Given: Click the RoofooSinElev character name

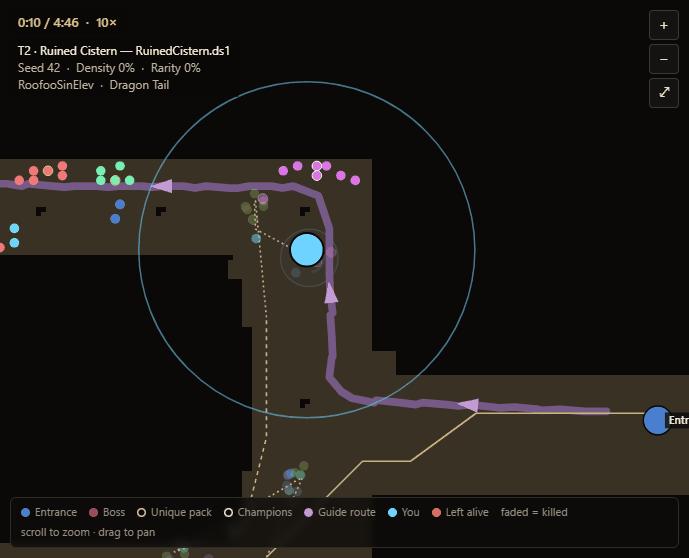Looking at the screenshot, I should click(x=56, y=85).
